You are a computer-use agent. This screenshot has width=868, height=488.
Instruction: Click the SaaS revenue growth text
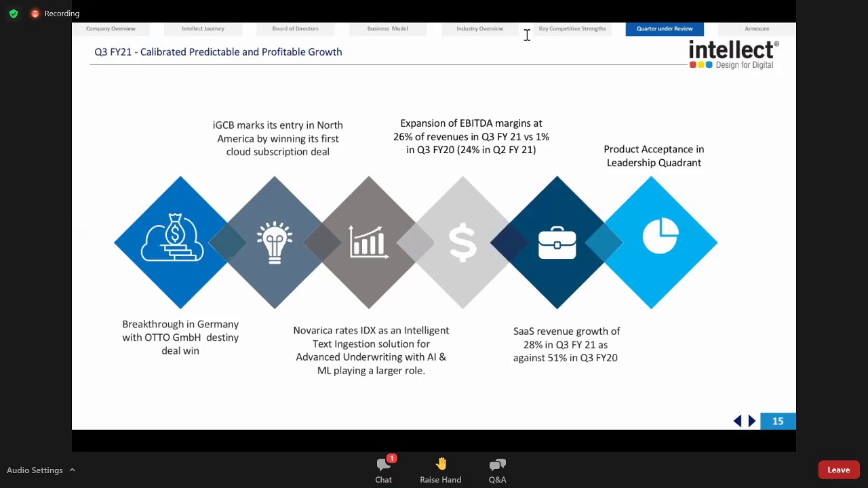click(x=566, y=344)
